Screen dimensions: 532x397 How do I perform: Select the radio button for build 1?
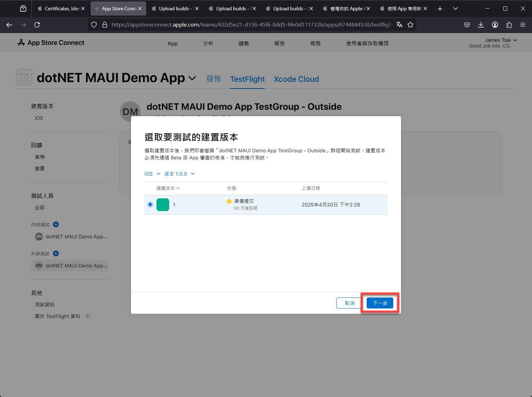(150, 205)
